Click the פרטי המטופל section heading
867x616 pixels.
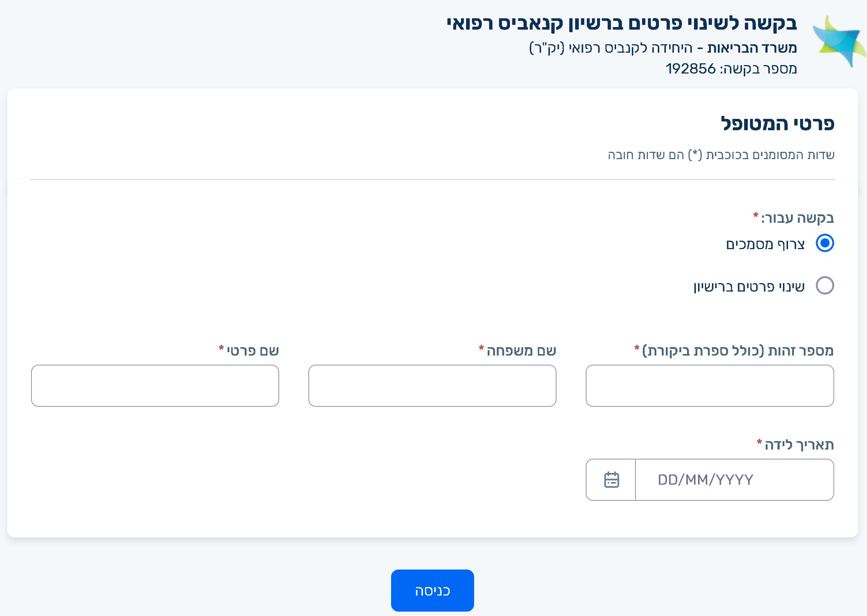pyautogui.click(x=777, y=124)
